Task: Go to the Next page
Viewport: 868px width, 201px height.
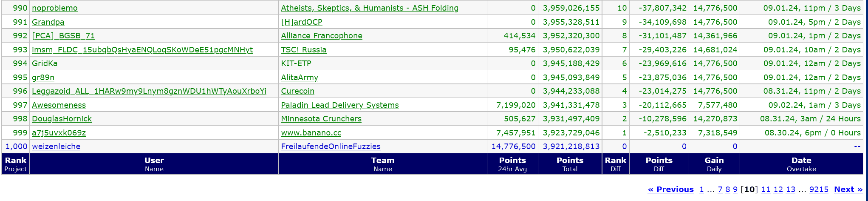Action: 848,190
